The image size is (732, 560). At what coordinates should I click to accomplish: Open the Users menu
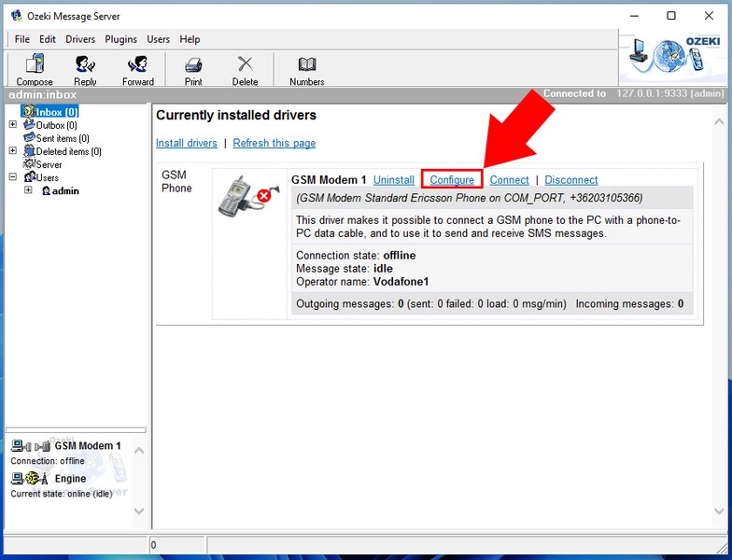click(159, 39)
